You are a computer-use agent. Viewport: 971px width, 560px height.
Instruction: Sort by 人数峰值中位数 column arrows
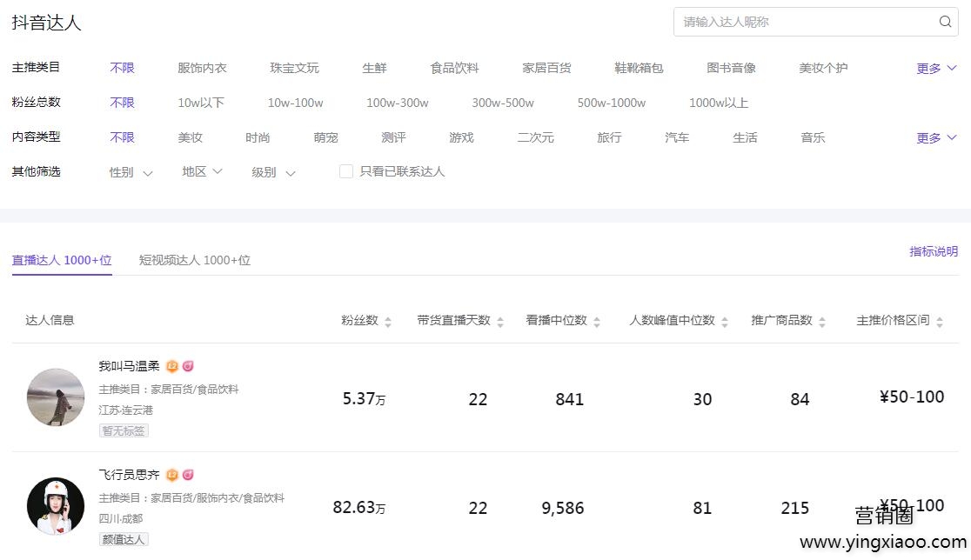click(725, 322)
